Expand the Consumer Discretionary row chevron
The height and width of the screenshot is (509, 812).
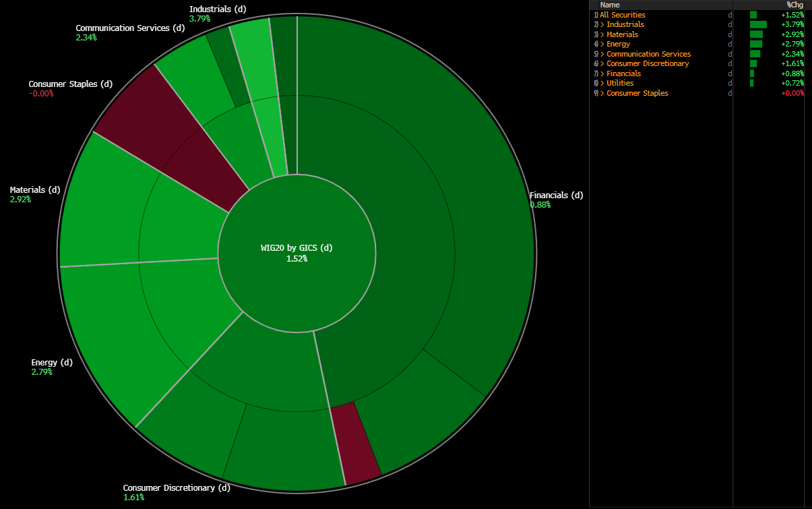pyautogui.click(x=602, y=63)
